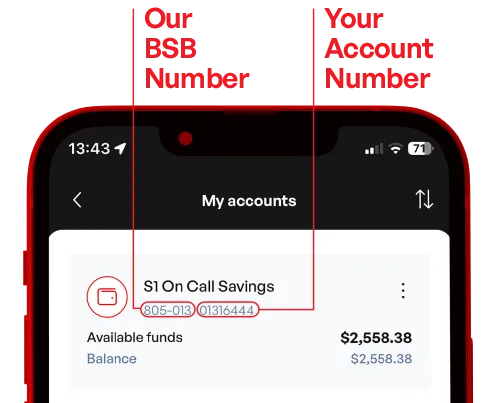Viewport: 500px width, 403px height.
Task: Select account number 01316444
Action: click(227, 310)
